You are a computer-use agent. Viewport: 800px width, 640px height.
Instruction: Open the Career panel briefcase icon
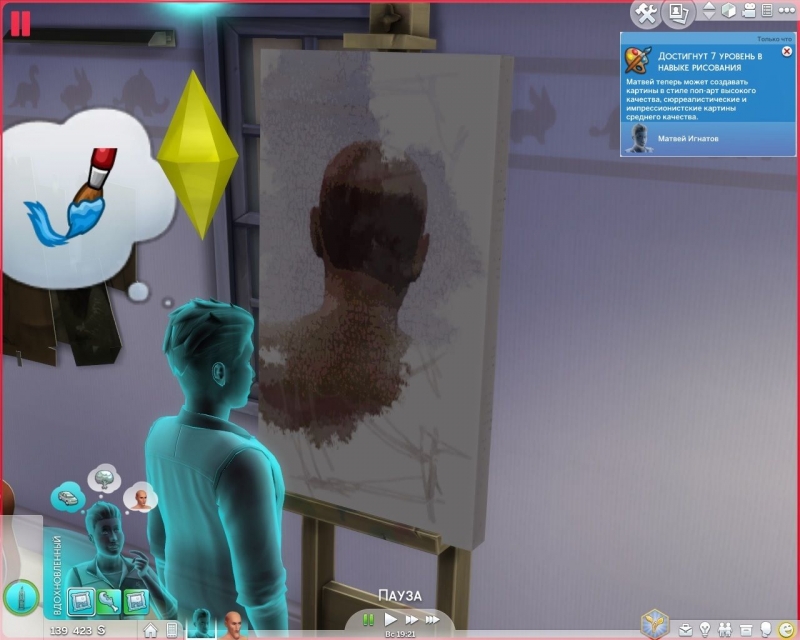point(685,629)
